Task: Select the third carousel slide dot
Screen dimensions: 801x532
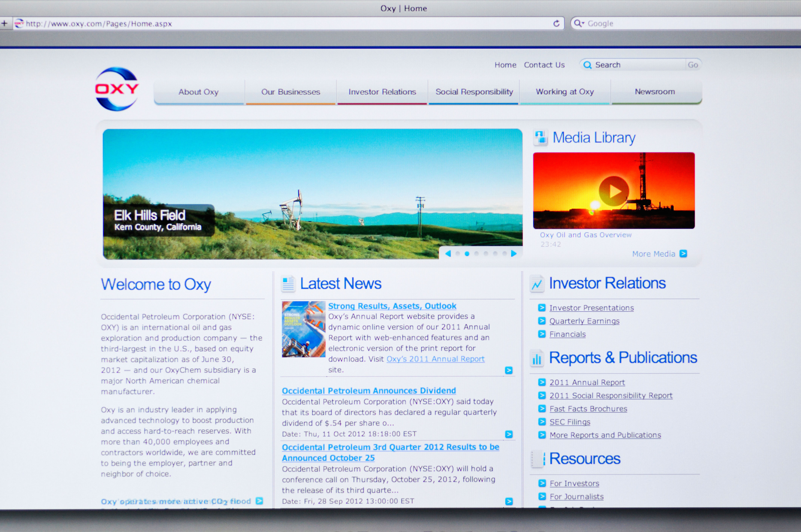Action: coord(476,253)
